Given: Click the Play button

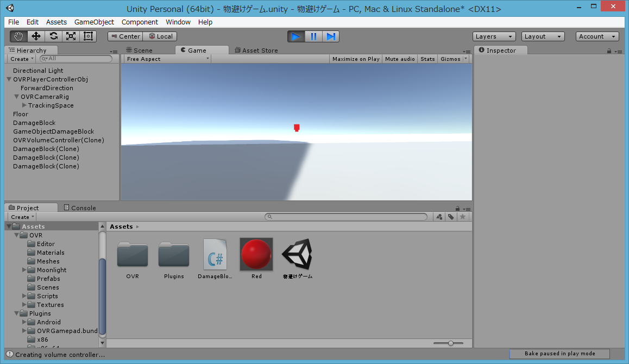Looking at the screenshot, I should [296, 36].
